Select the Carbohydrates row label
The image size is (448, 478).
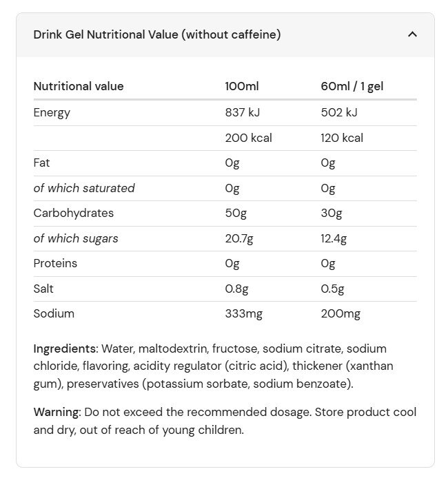click(x=74, y=214)
